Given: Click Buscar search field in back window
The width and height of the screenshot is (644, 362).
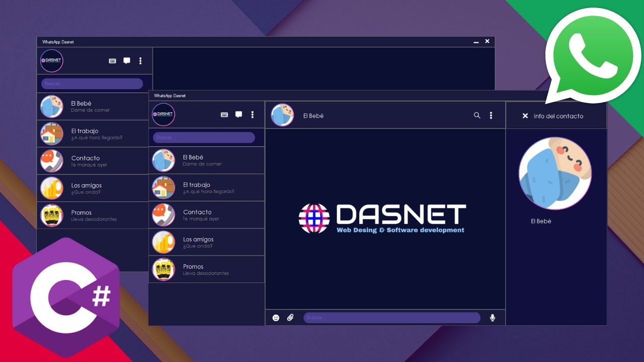Looking at the screenshot, I should click(x=92, y=83).
